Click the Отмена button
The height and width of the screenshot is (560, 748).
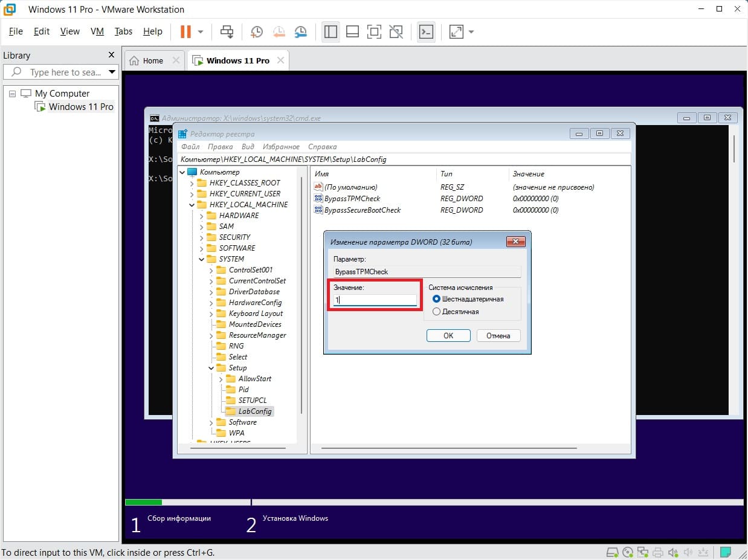click(x=498, y=336)
